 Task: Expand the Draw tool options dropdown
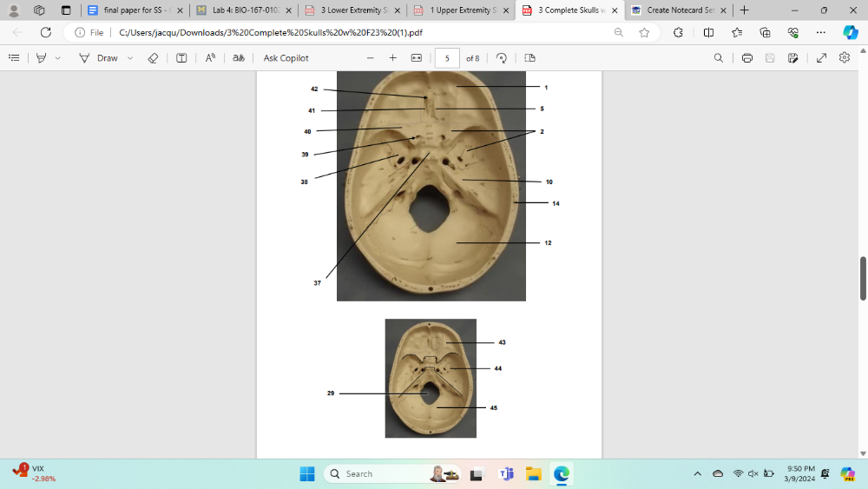[x=130, y=58]
